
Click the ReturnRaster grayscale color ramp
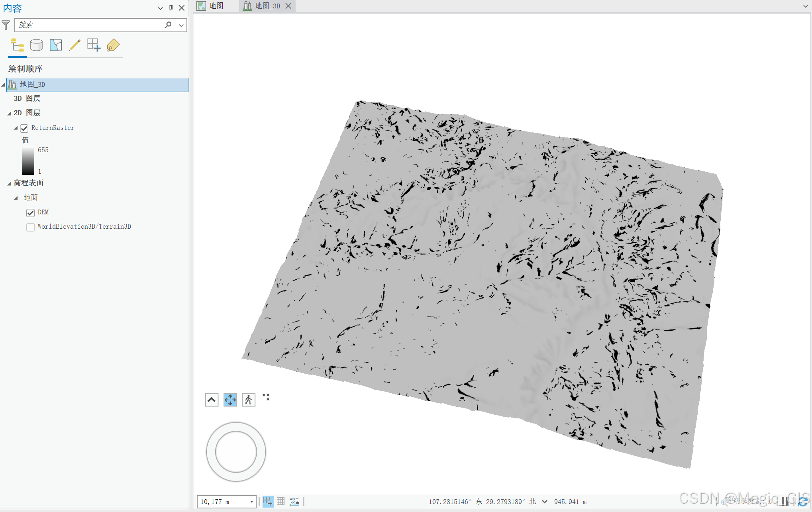(x=28, y=161)
